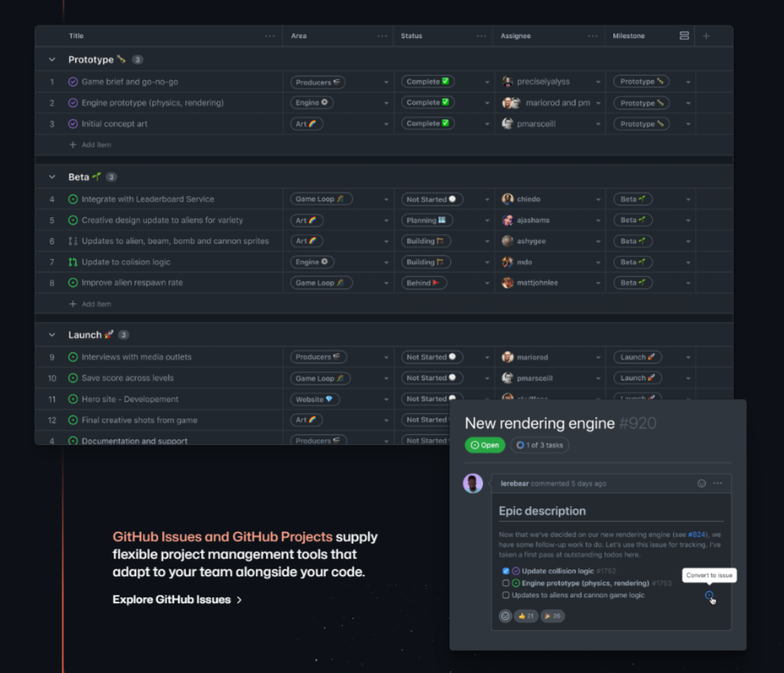Click the view layout icon beside Milestone
The height and width of the screenshot is (673, 784).
(x=684, y=36)
